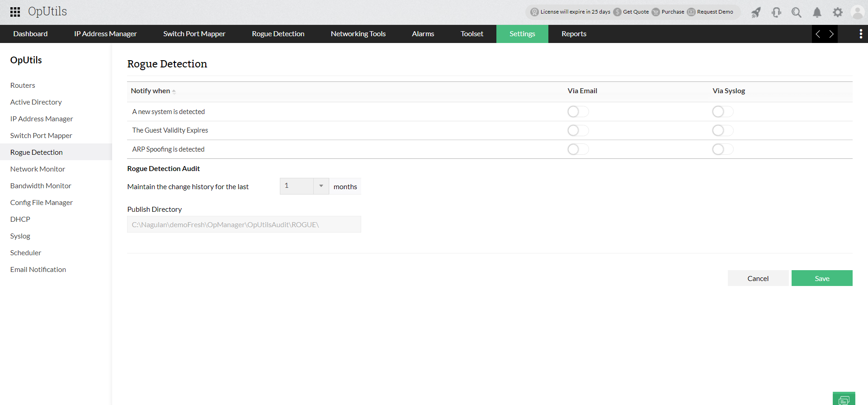868x405 pixels.
Task: Enable email for ARP Spoofing detected
Action: (578, 149)
